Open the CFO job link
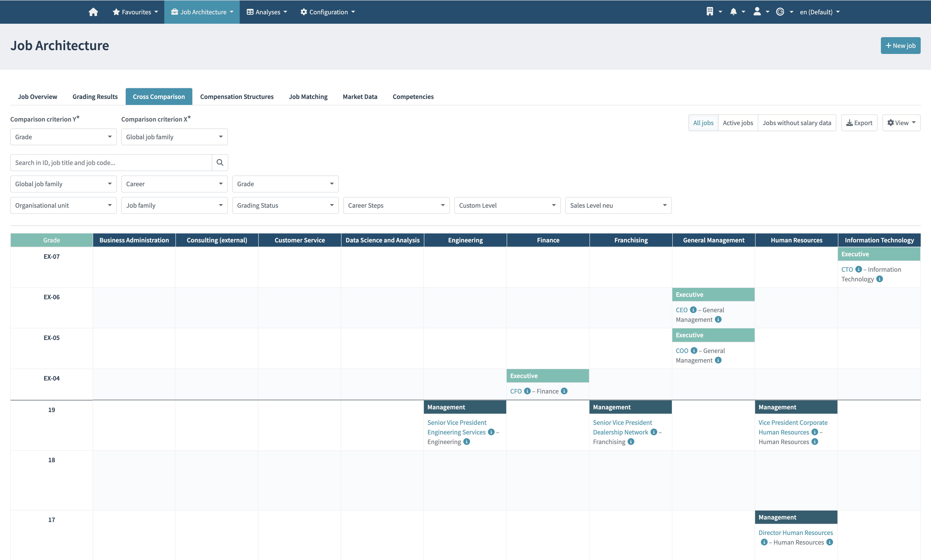This screenshot has height=560, width=931. (516, 391)
